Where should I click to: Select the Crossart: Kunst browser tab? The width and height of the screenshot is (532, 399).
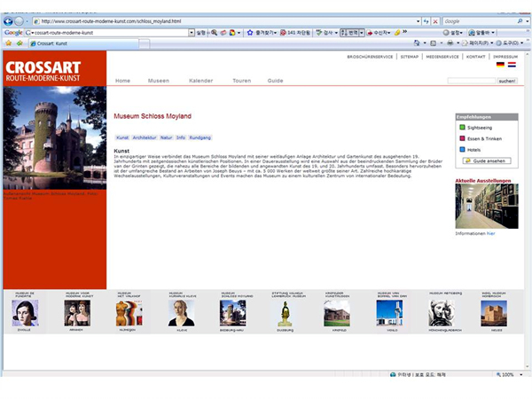84,43
